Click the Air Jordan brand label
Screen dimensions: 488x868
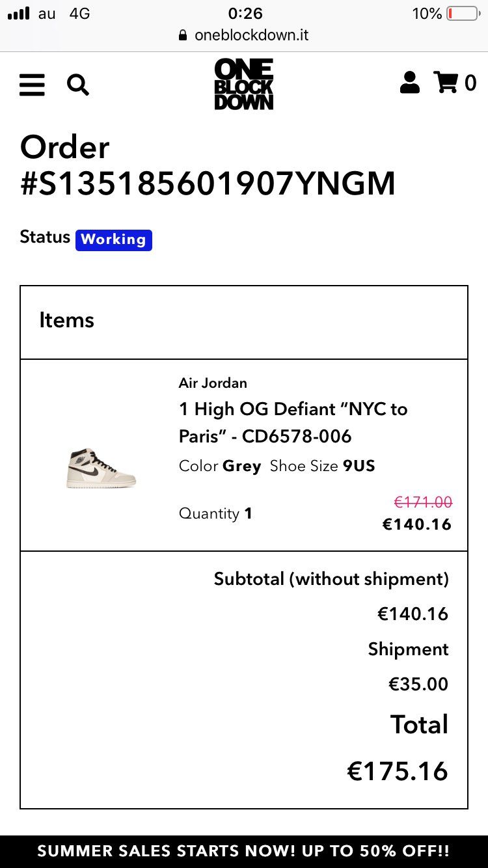coord(213,383)
